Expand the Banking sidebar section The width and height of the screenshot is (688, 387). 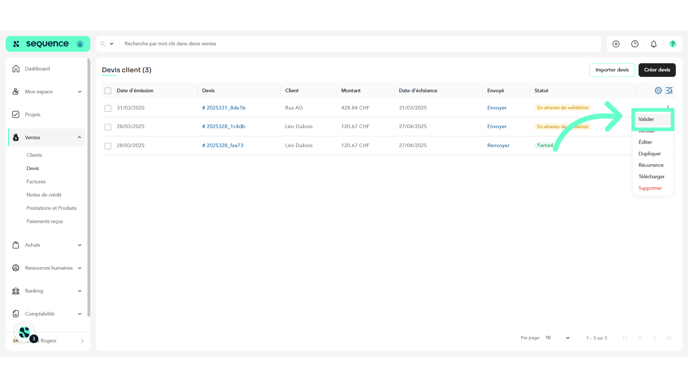click(47, 291)
